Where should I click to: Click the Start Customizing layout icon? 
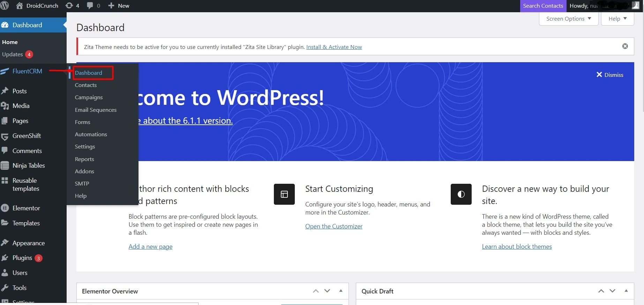tap(284, 194)
